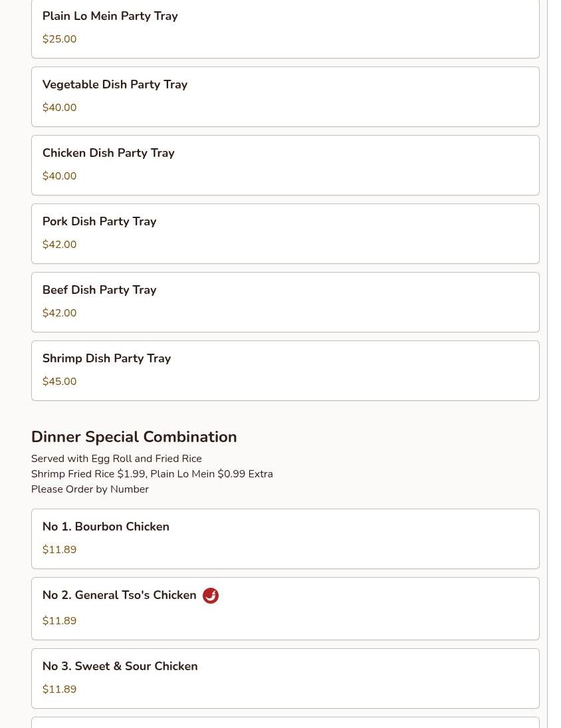The width and height of the screenshot is (561, 728).
Task: Click the $40.00 Vegetable Dish price
Action: (59, 108)
